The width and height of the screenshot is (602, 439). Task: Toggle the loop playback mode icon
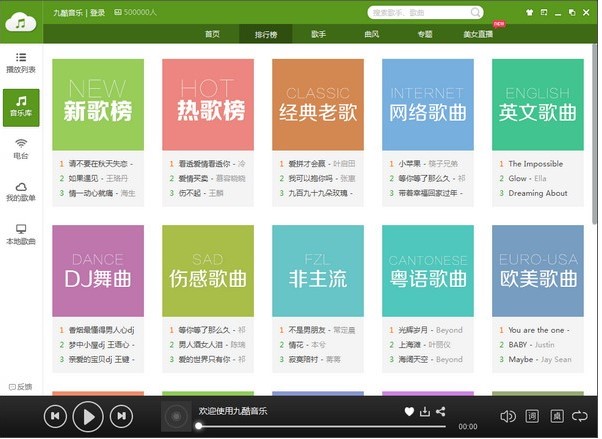point(579,416)
